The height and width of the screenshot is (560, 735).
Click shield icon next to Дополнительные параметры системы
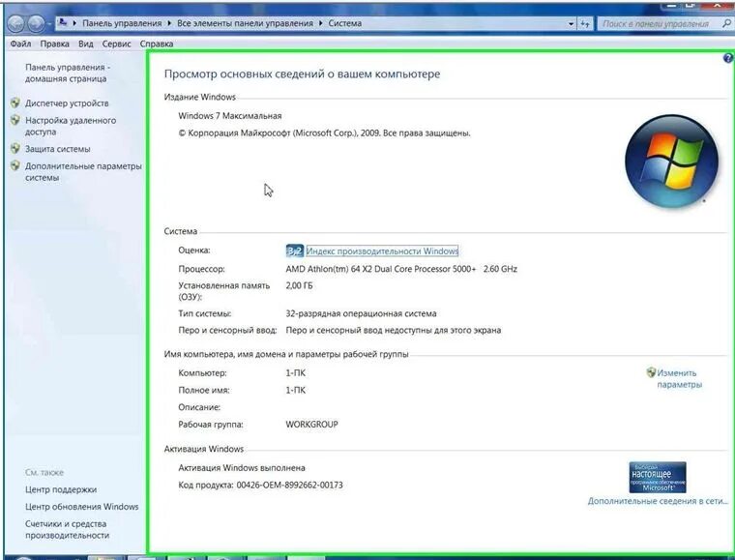[15, 165]
